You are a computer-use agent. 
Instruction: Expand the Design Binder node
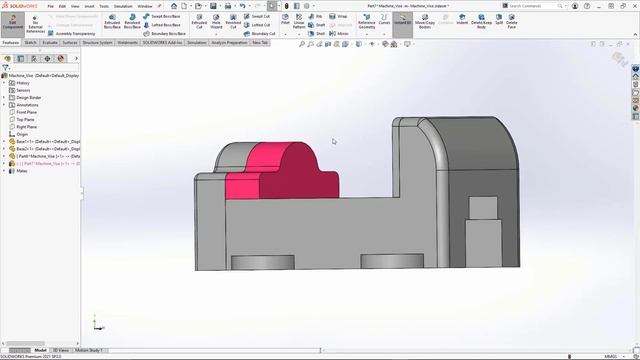[4, 98]
